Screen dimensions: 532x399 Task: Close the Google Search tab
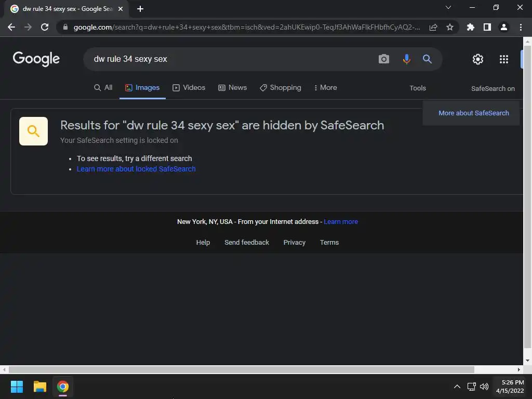[x=121, y=9]
